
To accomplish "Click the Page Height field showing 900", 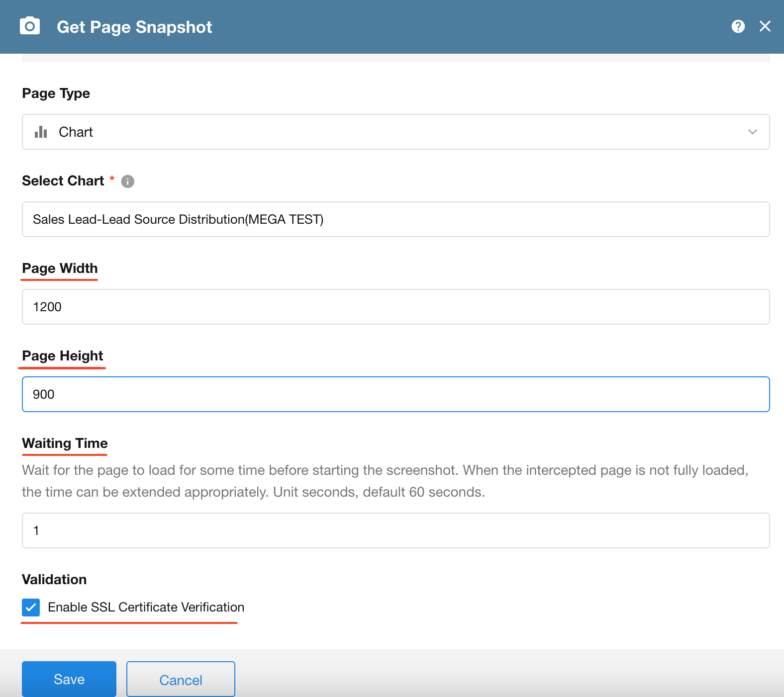I will 395,394.
